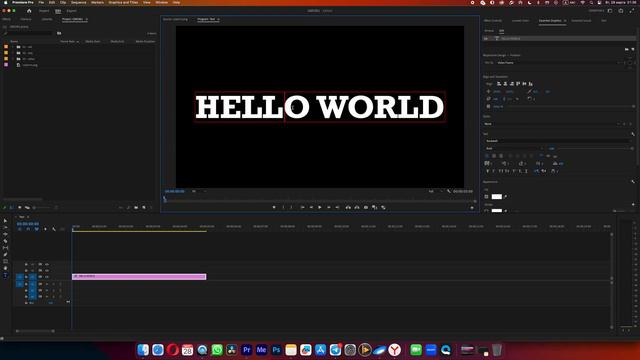This screenshot has height=360, width=640.
Task: Select the Type tool
Action: pos(5,276)
